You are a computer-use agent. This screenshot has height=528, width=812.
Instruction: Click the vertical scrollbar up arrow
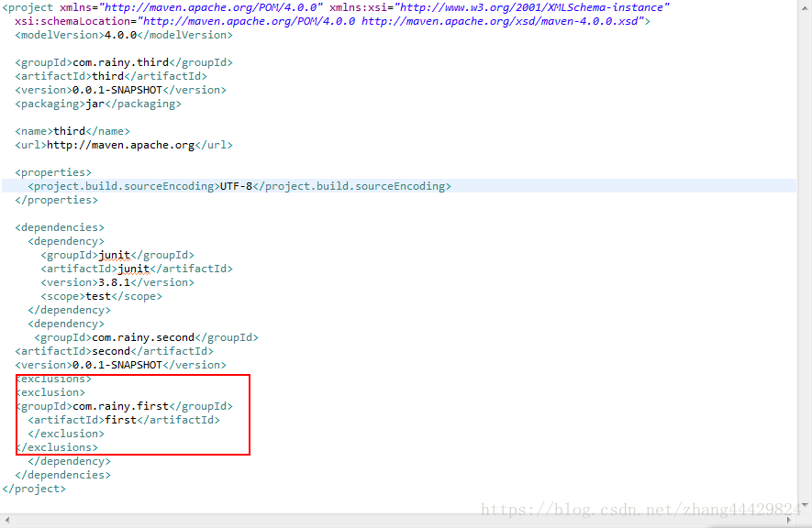pyautogui.click(x=805, y=9)
